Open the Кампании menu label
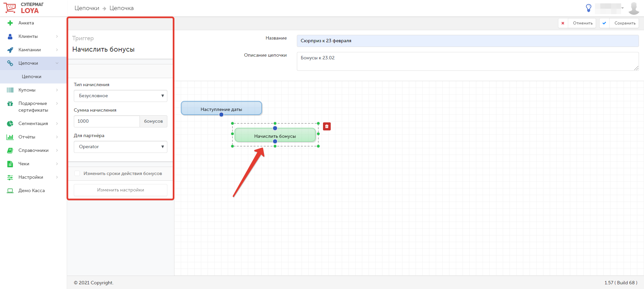Image resolution: width=644 pixels, height=289 pixels. coord(30,50)
